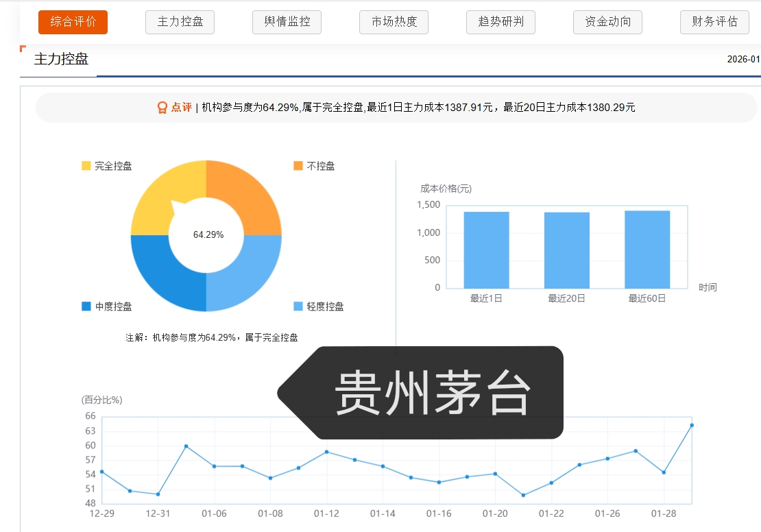The image size is (761, 532).
Task: Toggle the 轻度控盘 legend swatch
Action: (298, 306)
